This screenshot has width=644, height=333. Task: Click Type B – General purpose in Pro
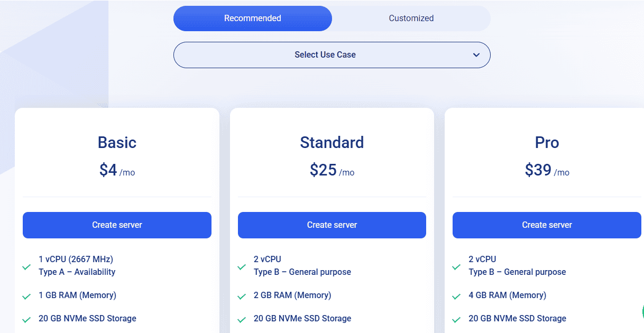click(x=517, y=272)
